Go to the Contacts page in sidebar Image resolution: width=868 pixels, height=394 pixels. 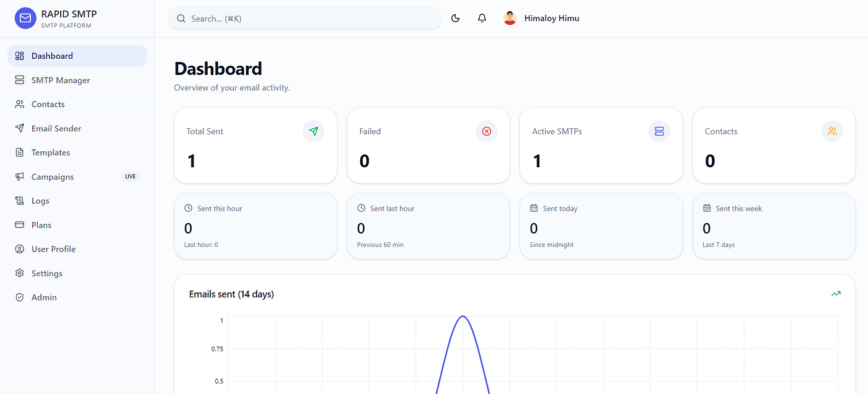coord(77,104)
